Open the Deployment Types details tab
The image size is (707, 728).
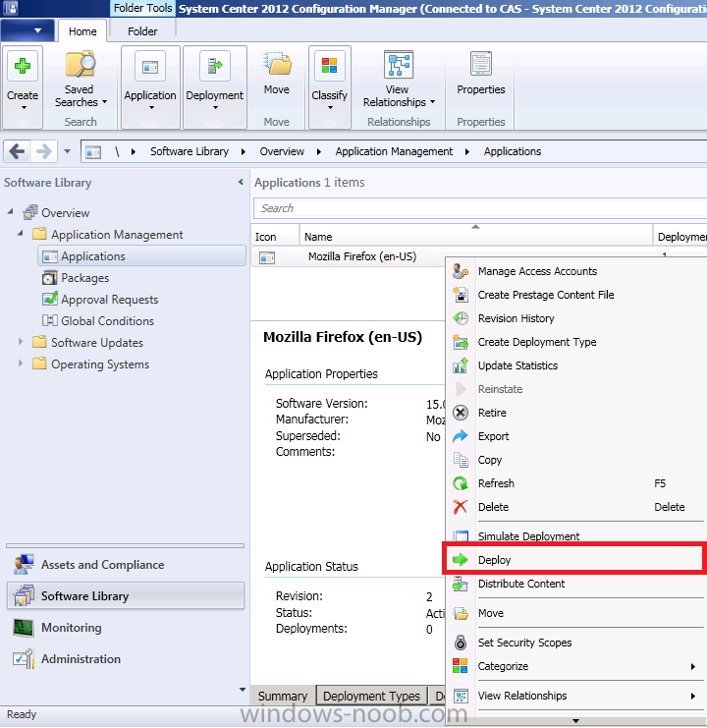click(x=371, y=696)
